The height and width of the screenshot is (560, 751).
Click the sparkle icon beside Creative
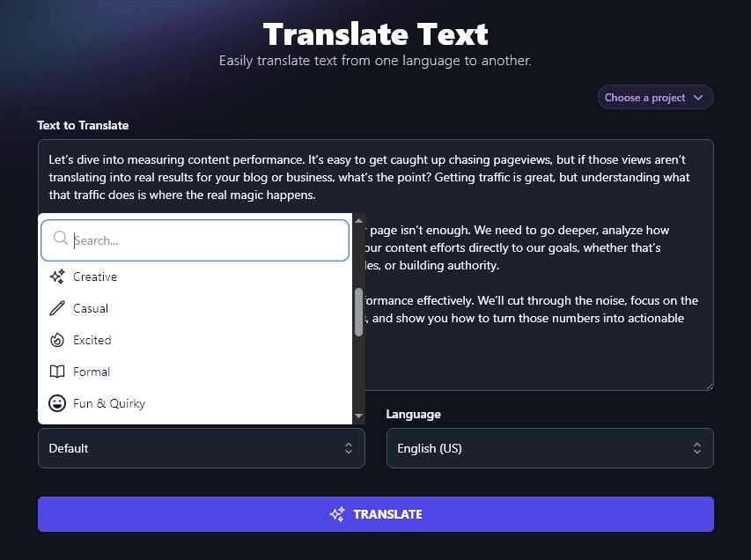pos(57,276)
